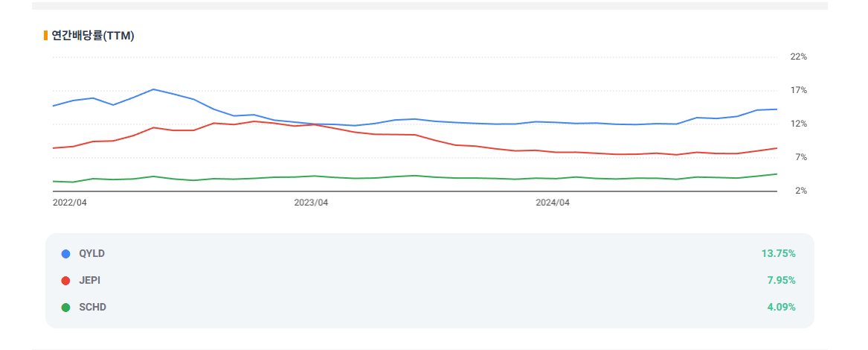This screenshot has width=868, height=350.
Task: Click the 7% y-axis label
Action: 801,158
